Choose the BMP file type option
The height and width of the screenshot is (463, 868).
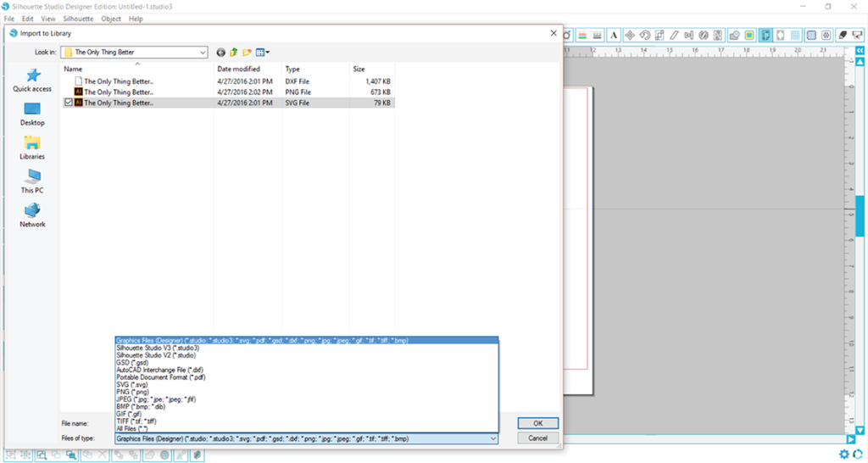coord(141,406)
